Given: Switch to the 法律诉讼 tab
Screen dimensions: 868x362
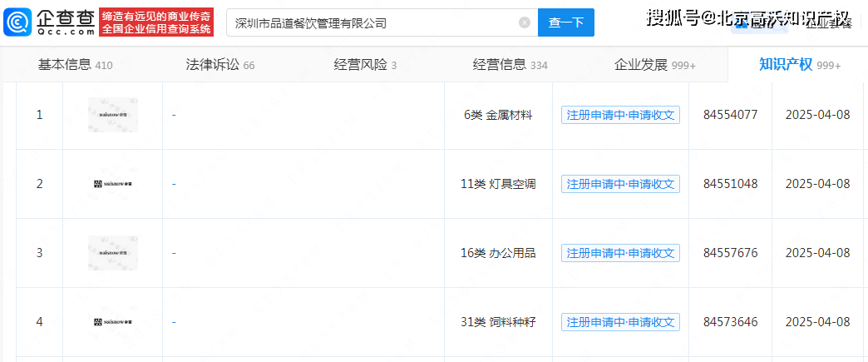Looking at the screenshot, I should tap(220, 65).
